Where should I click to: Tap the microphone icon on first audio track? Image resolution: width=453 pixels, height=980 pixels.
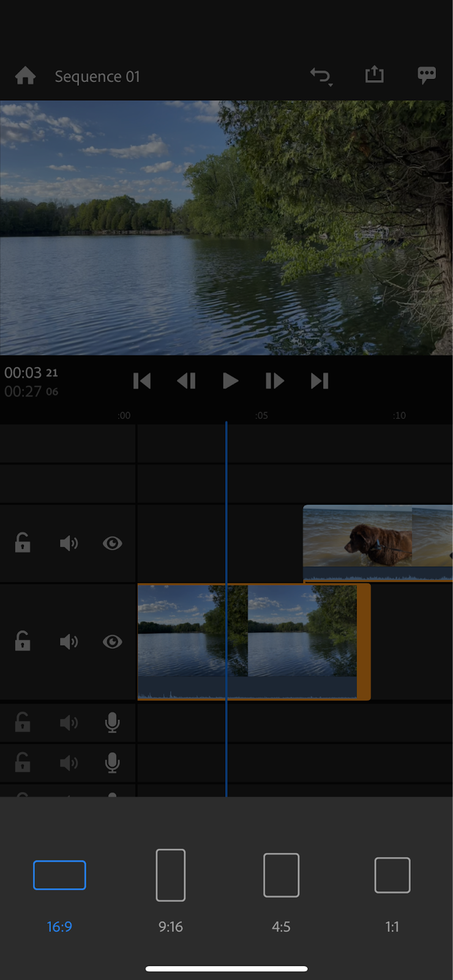(112, 723)
